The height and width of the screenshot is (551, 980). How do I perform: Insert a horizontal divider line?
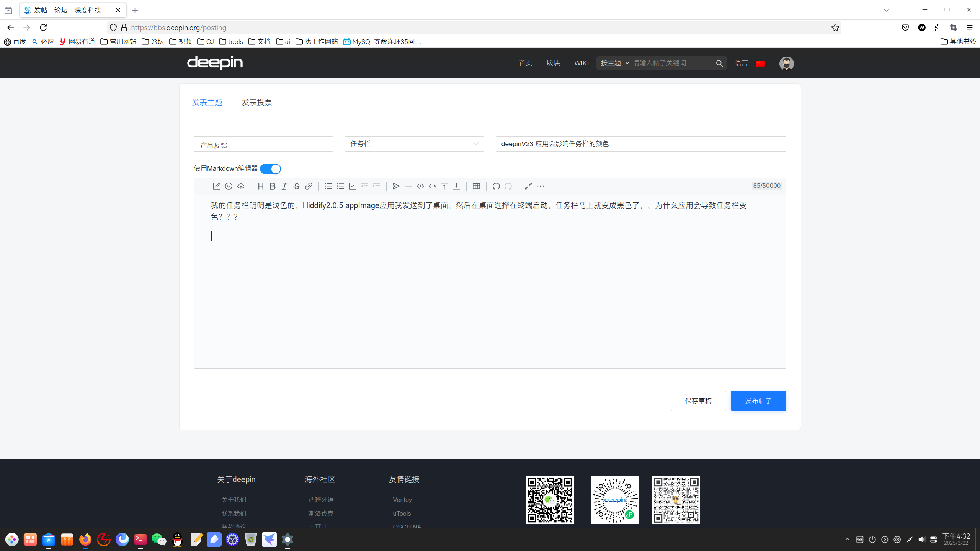[408, 186]
